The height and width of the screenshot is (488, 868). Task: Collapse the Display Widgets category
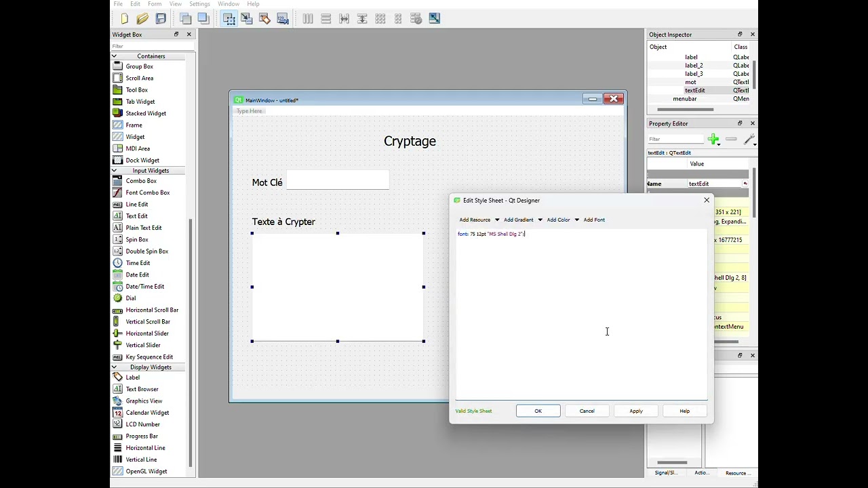[114, 367]
